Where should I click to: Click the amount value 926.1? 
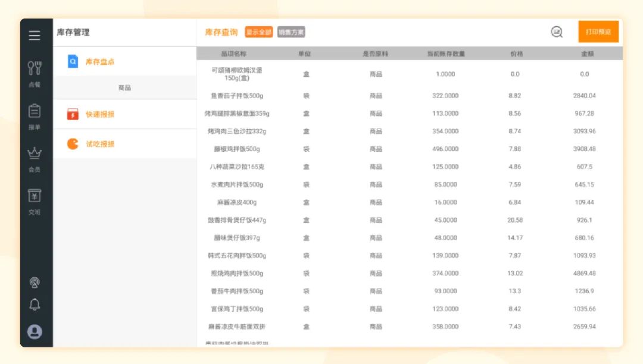click(x=585, y=220)
